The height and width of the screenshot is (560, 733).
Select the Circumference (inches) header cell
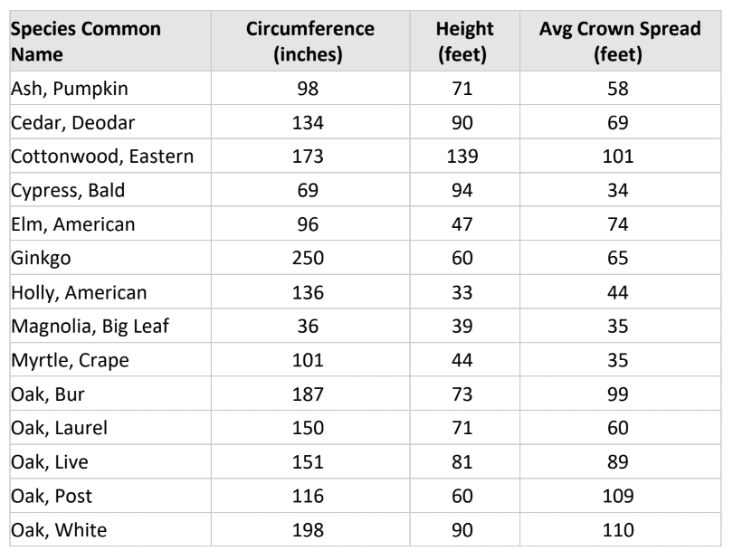coord(310,42)
